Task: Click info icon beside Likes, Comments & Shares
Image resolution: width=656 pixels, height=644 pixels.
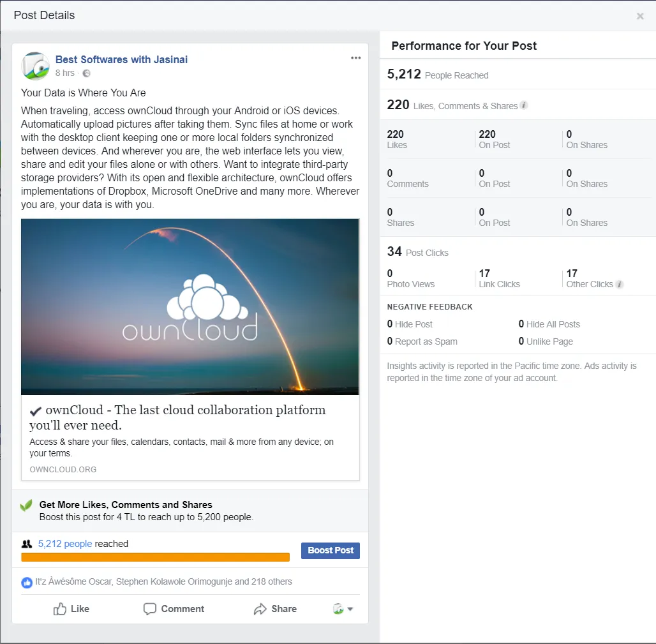Action: pyautogui.click(x=524, y=105)
